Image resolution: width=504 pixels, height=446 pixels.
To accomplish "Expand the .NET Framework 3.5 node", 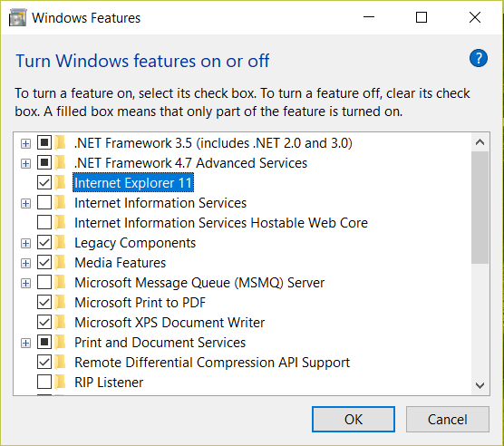I will pyautogui.click(x=25, y=143).
